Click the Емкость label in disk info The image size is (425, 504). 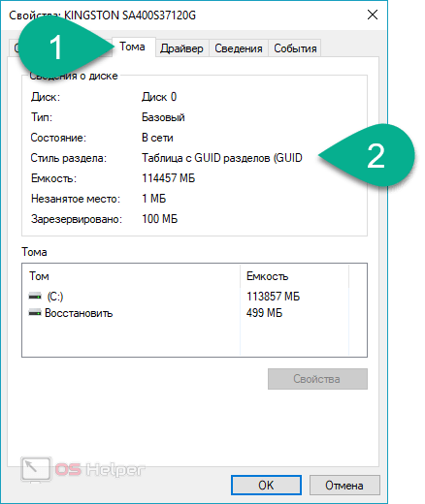[53, 178]
